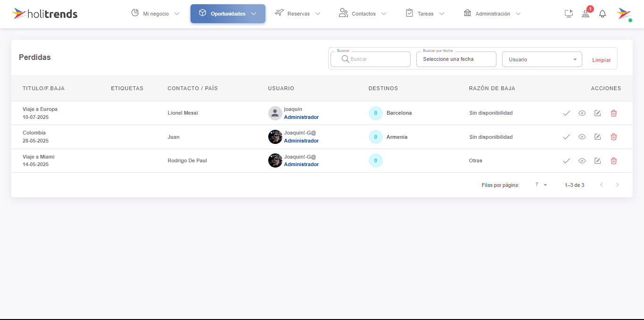Restore Viaje a Miami with checkmark icon
The image size is (644, 320).
567,161
